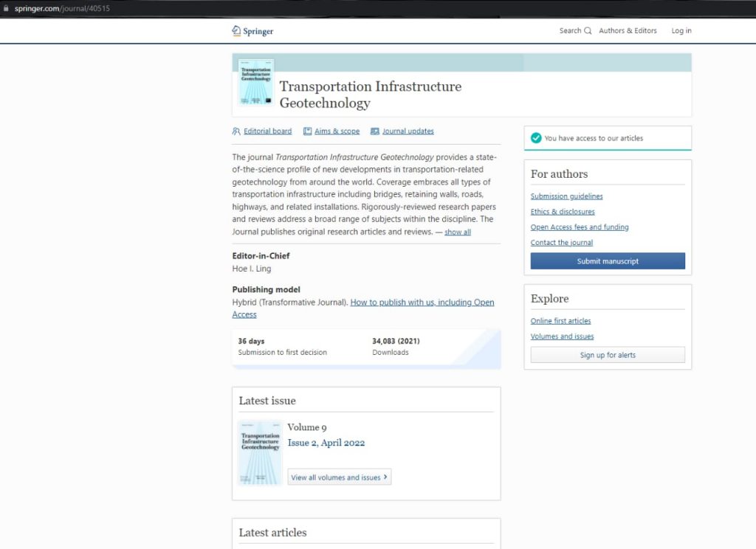Select the 36 days statistic text
Screen dimensions: 756x549
(251, 341)
